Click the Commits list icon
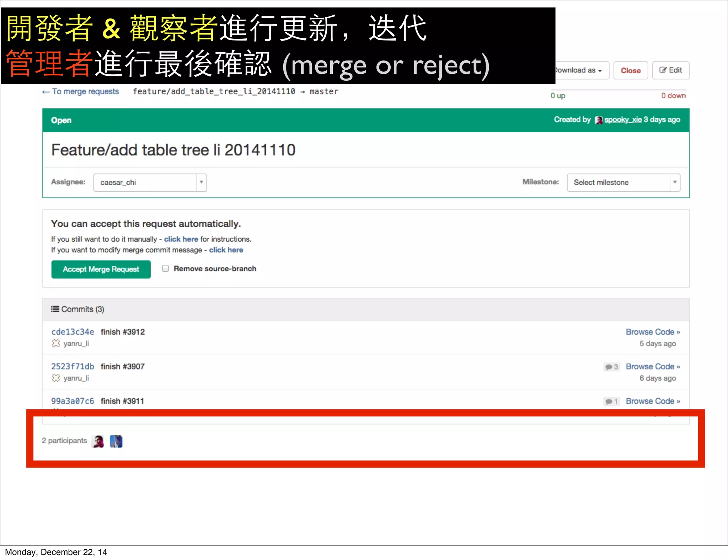Viewport: 728px width, 560px height. pyautogui.click(x=55, y=309)
